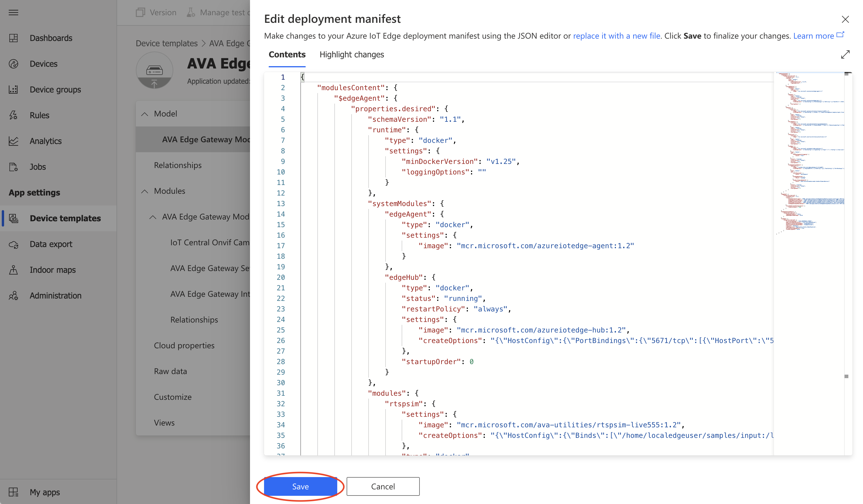Click the Analytics line chart icon
This screenshot has height=504, width=863.
click(13, 141)
